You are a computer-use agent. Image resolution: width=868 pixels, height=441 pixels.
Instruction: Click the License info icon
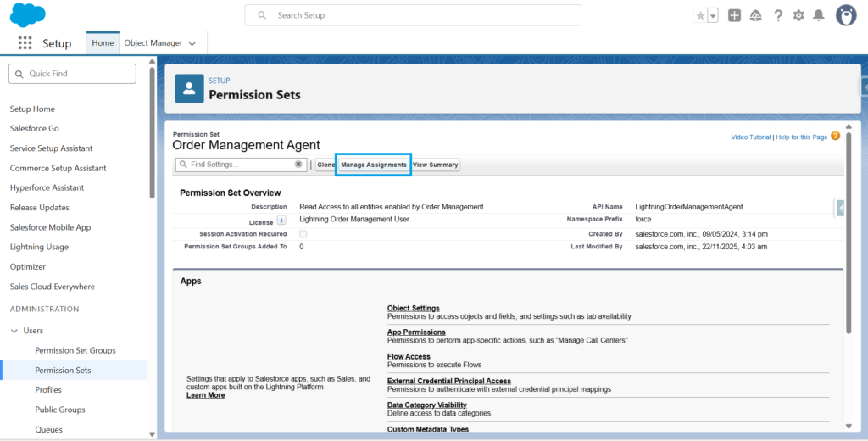point(281,220)
